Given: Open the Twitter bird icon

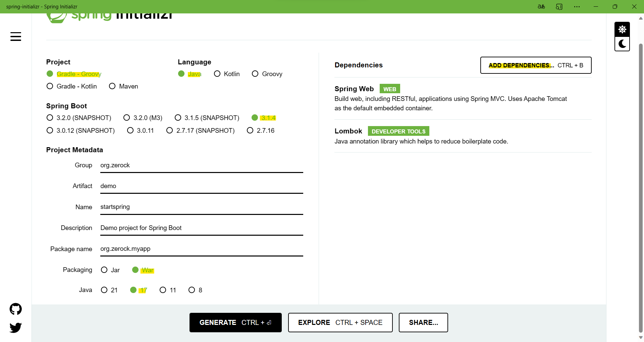Looking at the screenshot, I should (16, 328).
